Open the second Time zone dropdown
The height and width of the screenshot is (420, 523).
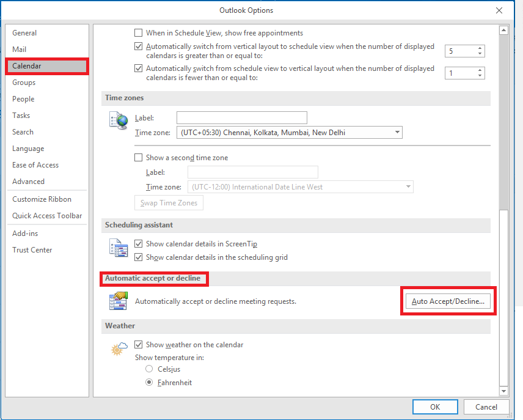(300, 186)
